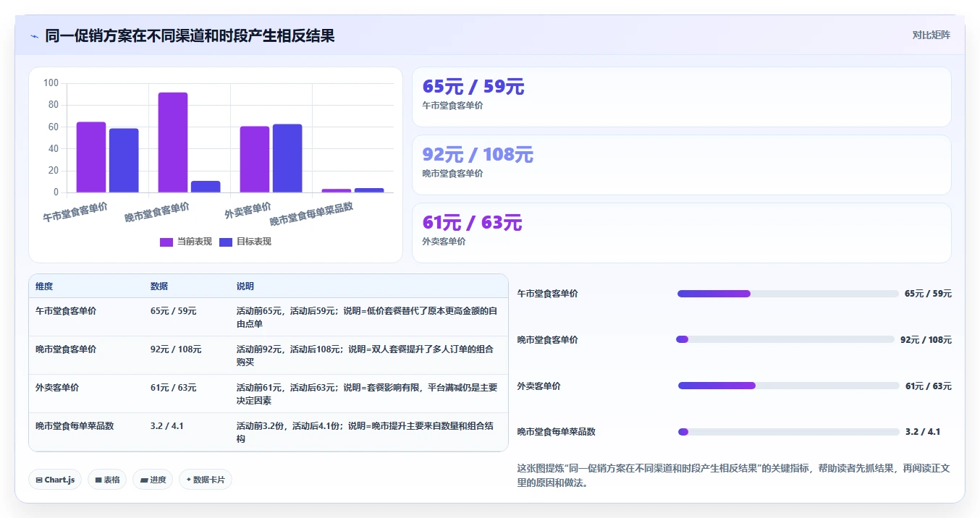
Task: Click the 表格 tag chip
Action: [107, 480]
